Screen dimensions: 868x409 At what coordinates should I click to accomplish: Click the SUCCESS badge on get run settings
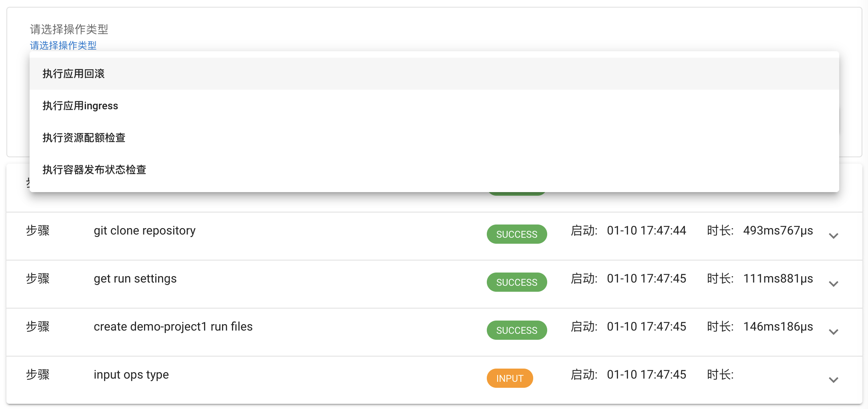[x=517, y=282]
